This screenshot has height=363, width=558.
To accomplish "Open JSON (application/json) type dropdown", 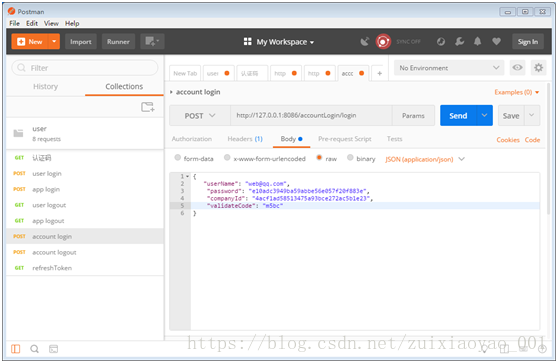I will 425,159.
